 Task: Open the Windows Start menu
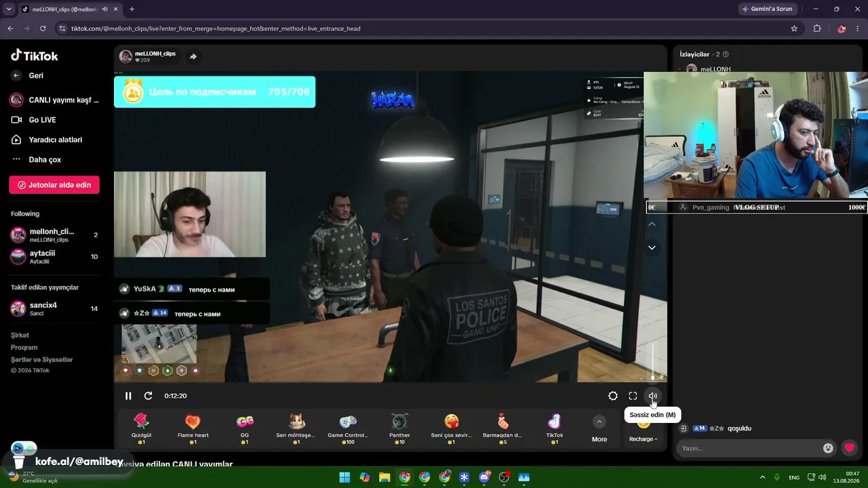coord(344,477)
